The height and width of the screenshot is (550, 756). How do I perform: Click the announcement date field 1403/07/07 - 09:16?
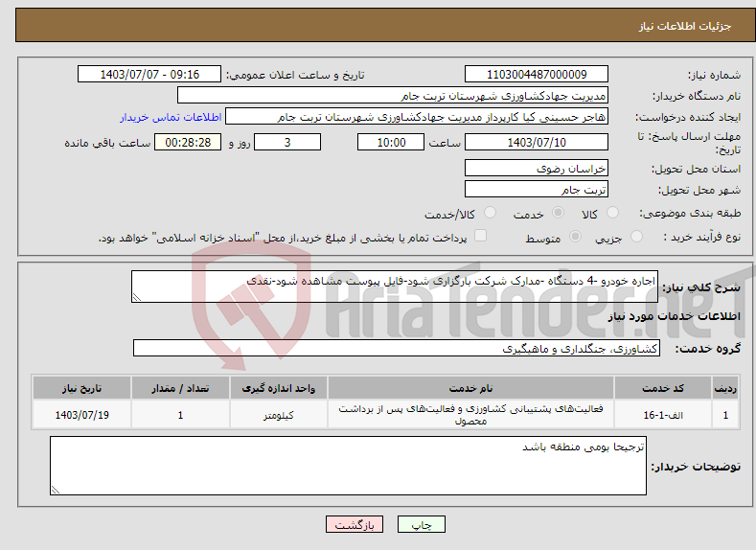(x=149, y=74)
